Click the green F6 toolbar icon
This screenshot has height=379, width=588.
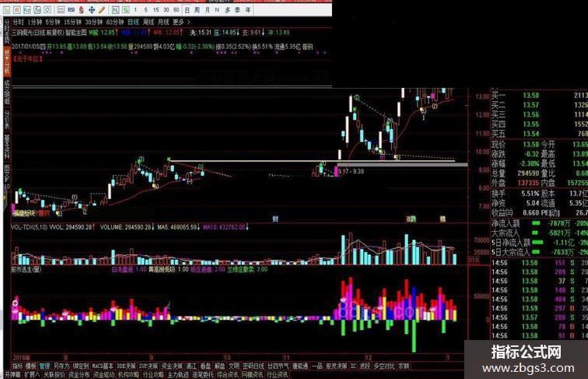tap(126, 10)
